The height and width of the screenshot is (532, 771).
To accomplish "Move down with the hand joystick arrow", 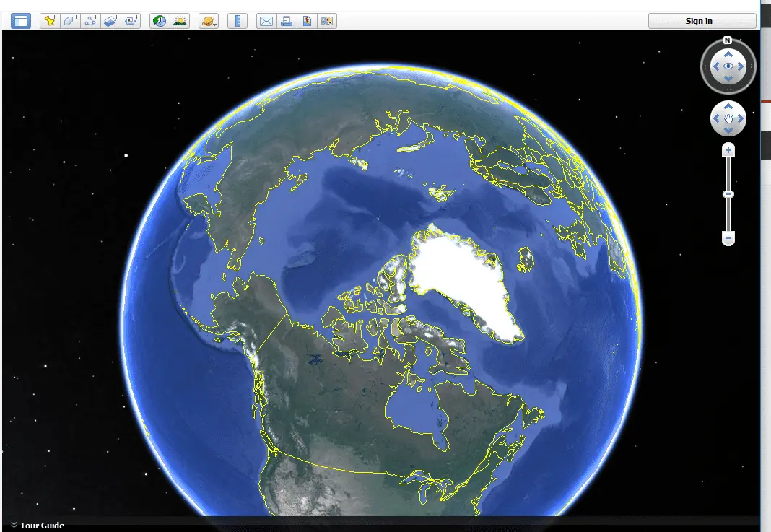I will (728, 131).
